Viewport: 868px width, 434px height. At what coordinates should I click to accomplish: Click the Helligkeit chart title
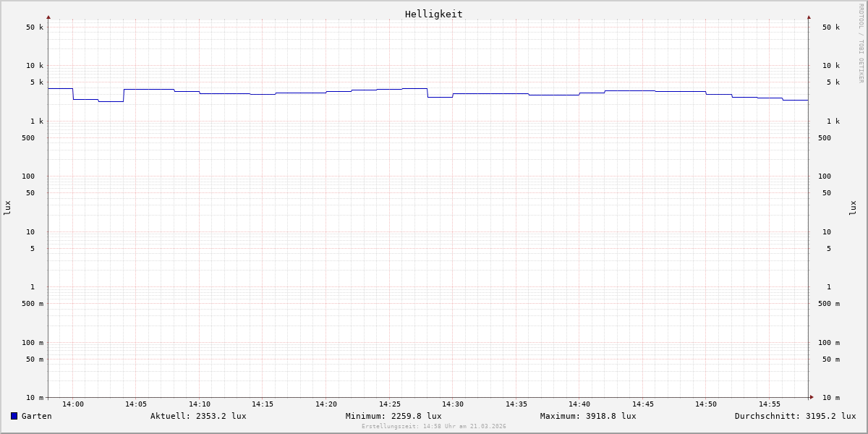[433, 14]
